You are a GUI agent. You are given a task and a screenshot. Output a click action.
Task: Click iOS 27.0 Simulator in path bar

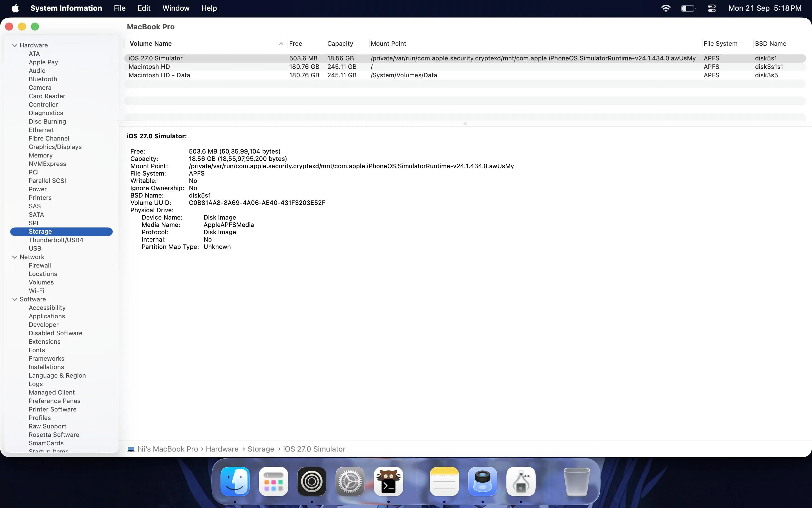tap(314, 449)
